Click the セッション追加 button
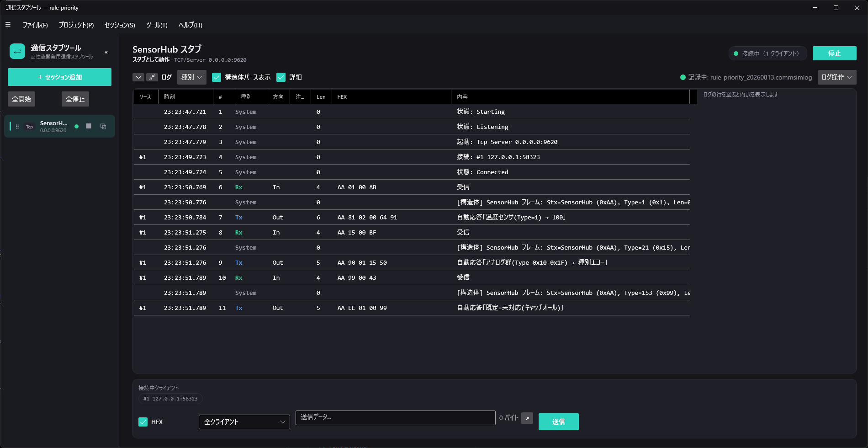This screenshot has height=448, width=868. (x=59, y=77)
